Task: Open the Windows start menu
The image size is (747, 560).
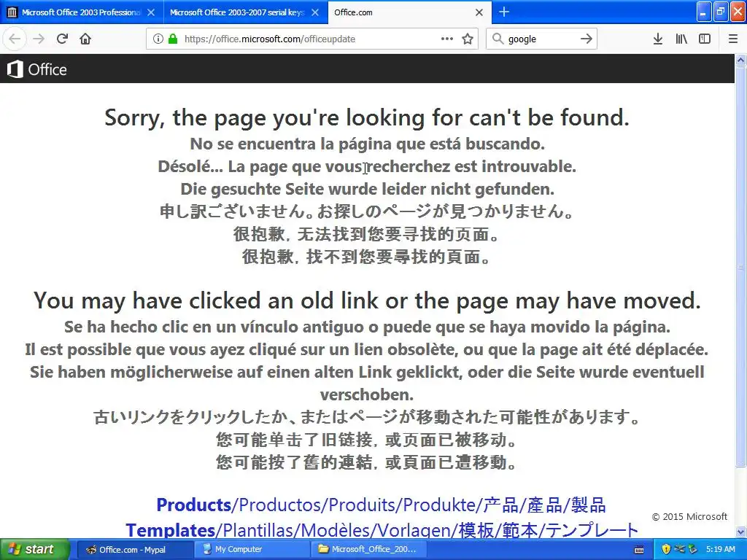Action: point(34,550)
